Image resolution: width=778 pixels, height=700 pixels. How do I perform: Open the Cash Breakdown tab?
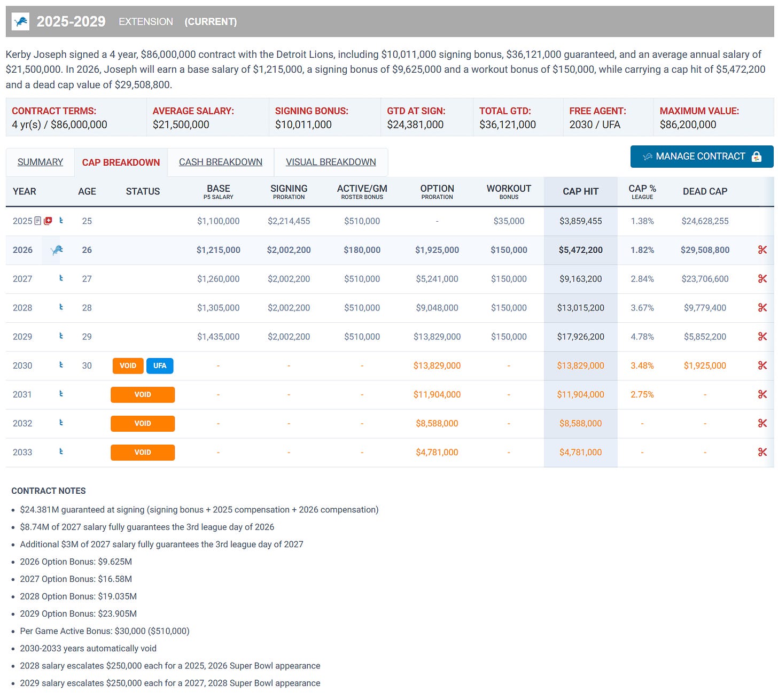(221, 162)
